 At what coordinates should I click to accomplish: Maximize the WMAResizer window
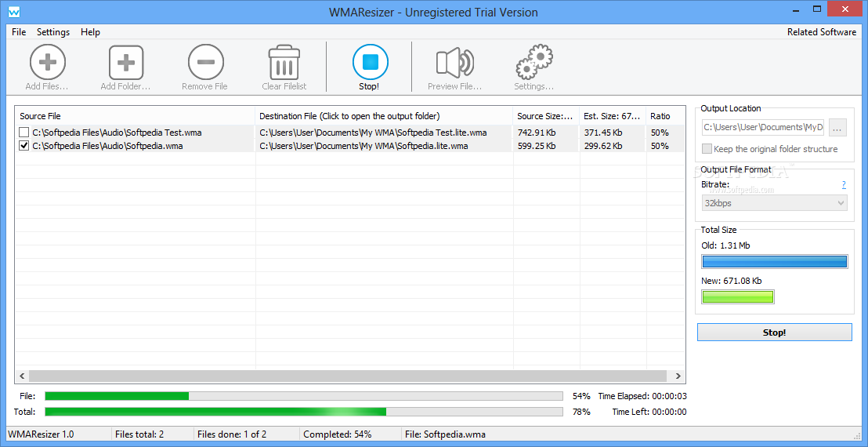tap(817, 9)
